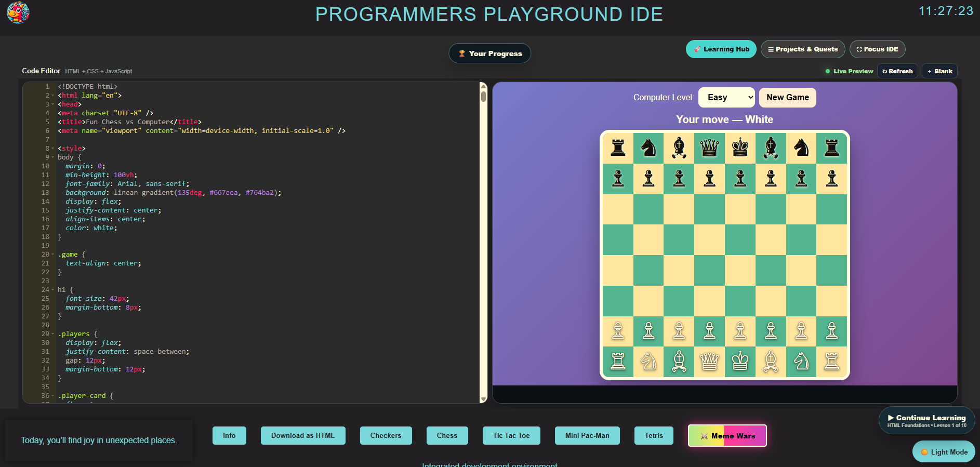This screenshot has height=467, width=980.
Task: Collapse the html tag fold on line 2
Action: [x=52, y=96]
